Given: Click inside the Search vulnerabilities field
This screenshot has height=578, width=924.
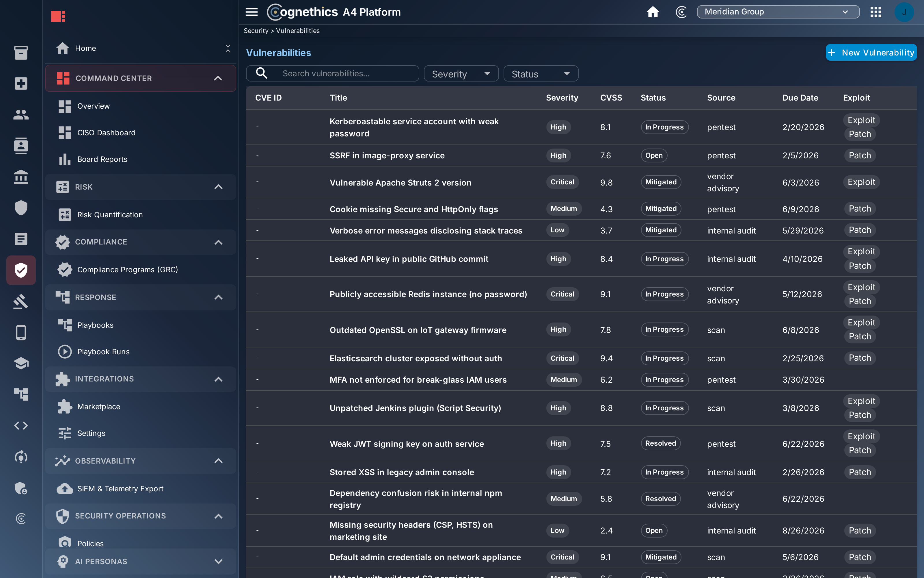Looking at the screenshot, I should (333, 73).
